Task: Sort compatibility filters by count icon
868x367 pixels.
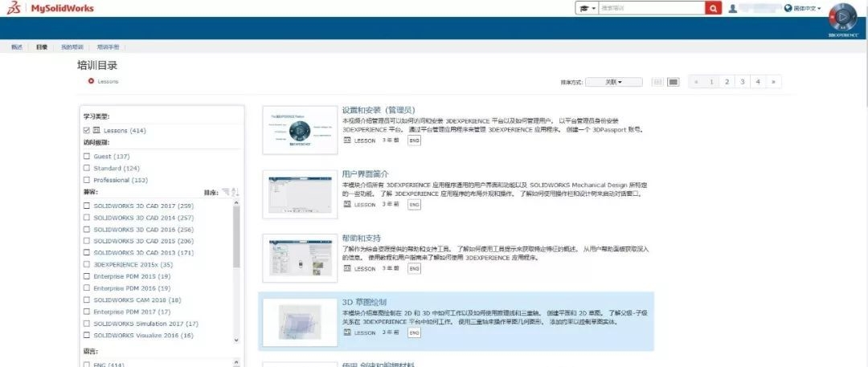Action: (x=225, y=192)
